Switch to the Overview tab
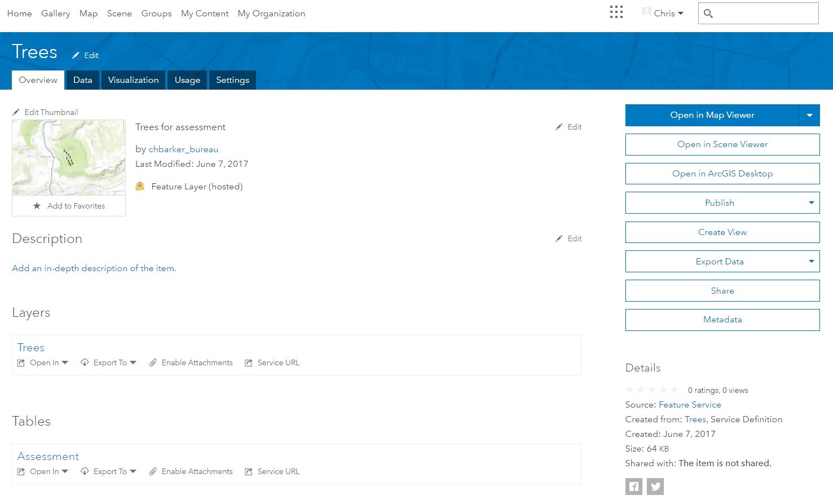 pyautogui.click(x=38, y=80)
